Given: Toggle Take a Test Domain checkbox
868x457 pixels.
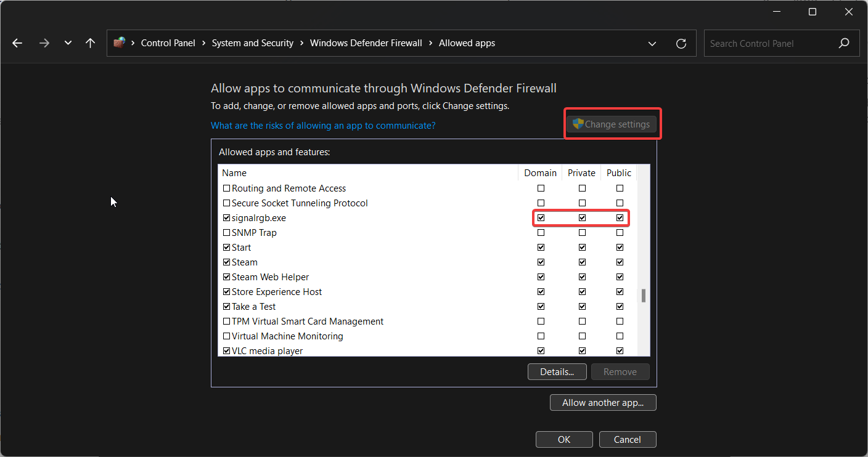Looking at the screenshot, I should click(x=541, y=307).
